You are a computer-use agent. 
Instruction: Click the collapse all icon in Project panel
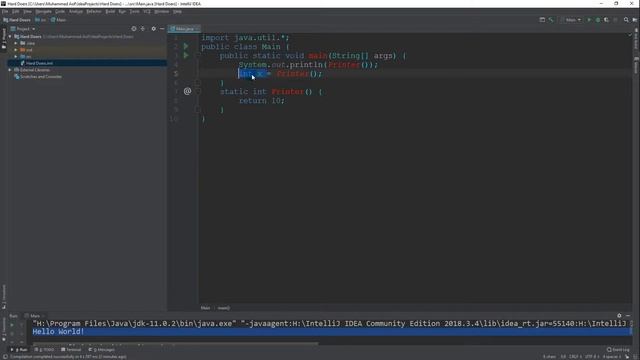click(143, 29)
